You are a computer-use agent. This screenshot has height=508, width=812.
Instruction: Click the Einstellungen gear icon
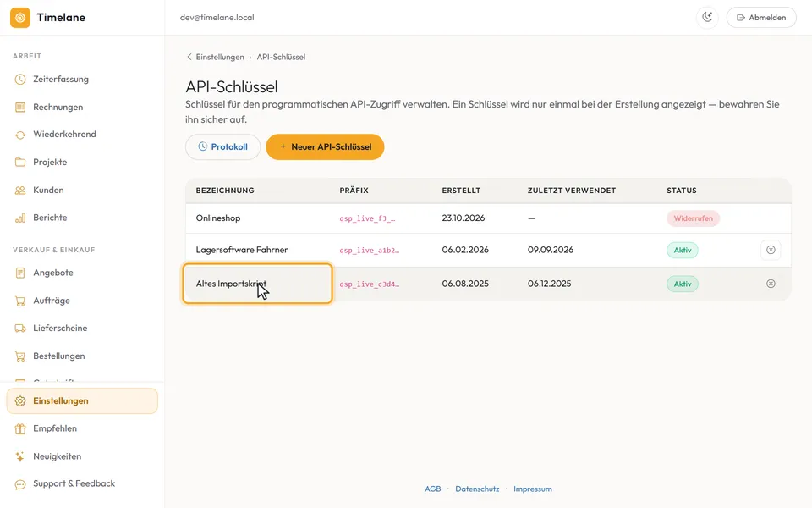coord(20,401)
